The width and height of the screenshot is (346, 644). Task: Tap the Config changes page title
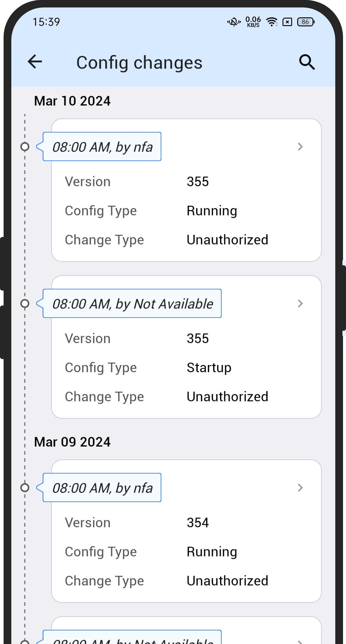click(139, 63)
